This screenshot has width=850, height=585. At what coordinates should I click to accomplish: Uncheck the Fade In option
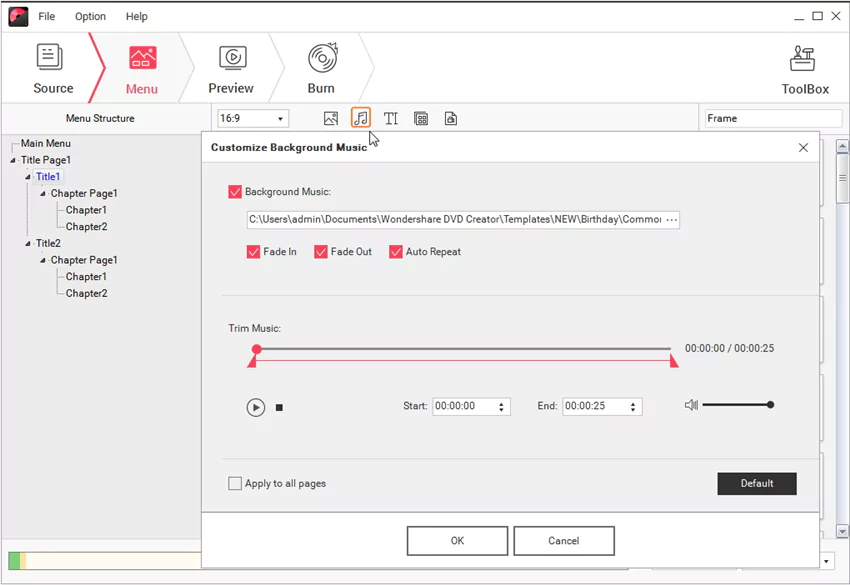254,252
